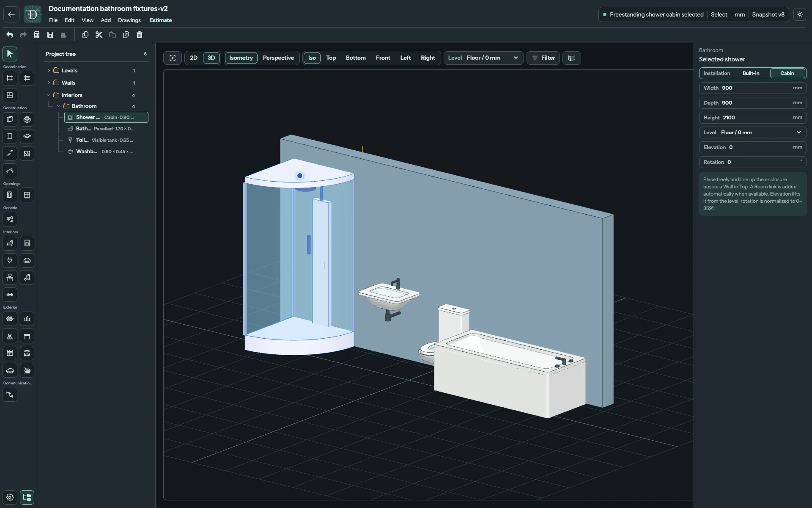The width and height of the screenshot is (812, 508).
Task: Pick the bathtub interiors tool
Action: click(10, 243)
